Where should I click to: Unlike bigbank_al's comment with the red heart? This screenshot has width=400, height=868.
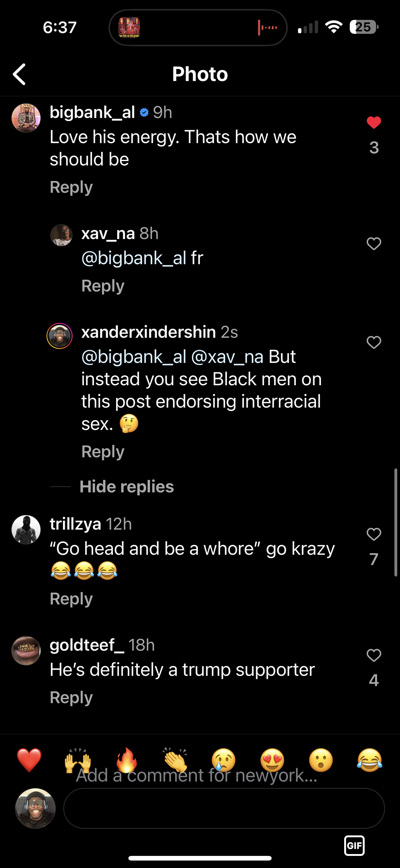(374, 123)
